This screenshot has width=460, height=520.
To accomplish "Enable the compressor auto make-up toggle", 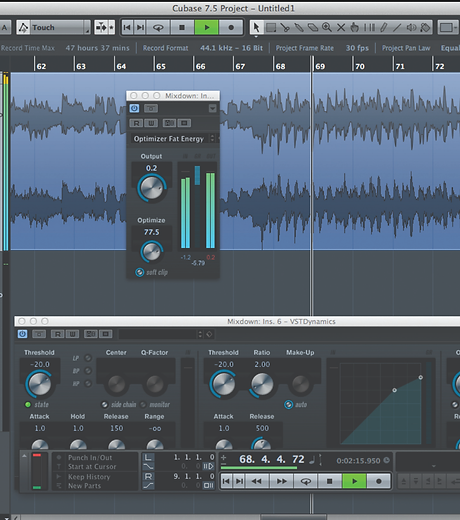I will pos(288,405).
